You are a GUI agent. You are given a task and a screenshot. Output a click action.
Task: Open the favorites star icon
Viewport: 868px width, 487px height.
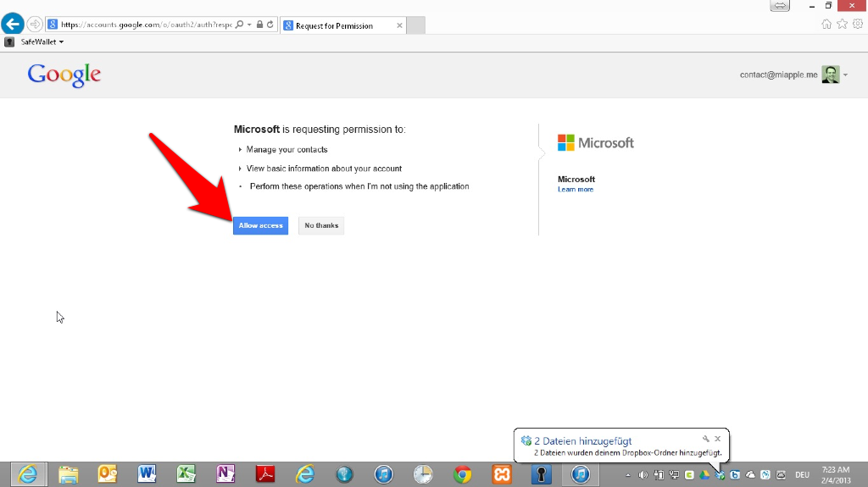click(x=842, y=24)
